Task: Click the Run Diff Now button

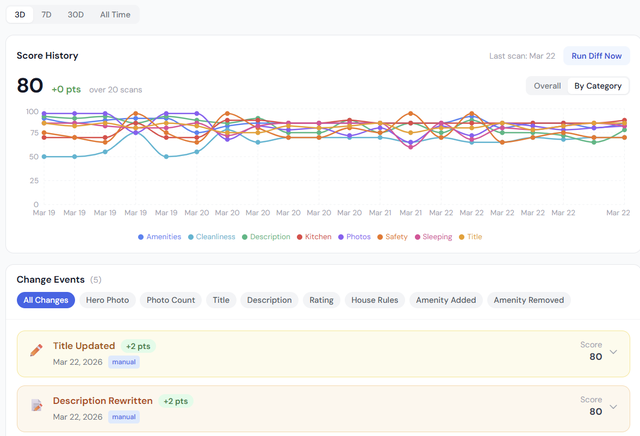Action: coord(596,56)
